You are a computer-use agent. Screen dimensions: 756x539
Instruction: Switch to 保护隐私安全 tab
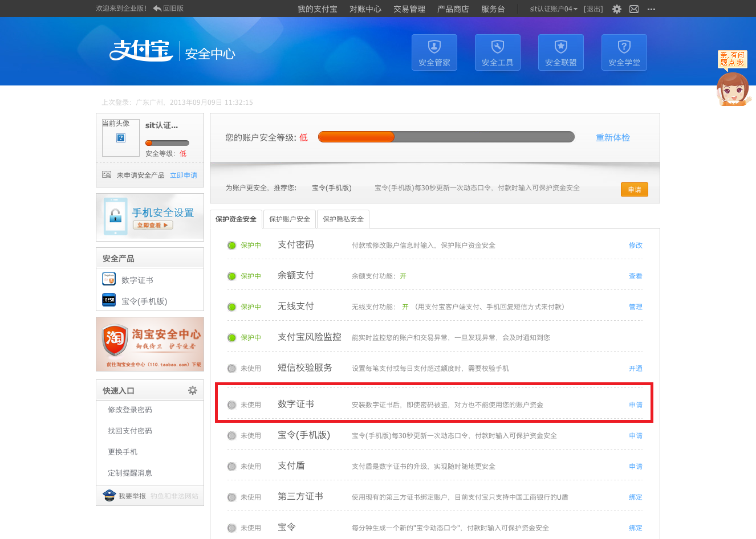point(343,219)
